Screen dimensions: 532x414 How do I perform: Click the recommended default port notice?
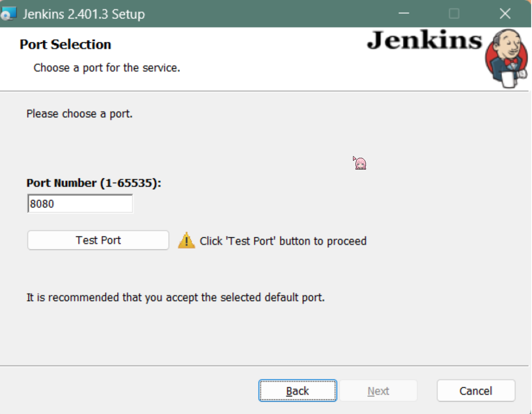(176, 298)
